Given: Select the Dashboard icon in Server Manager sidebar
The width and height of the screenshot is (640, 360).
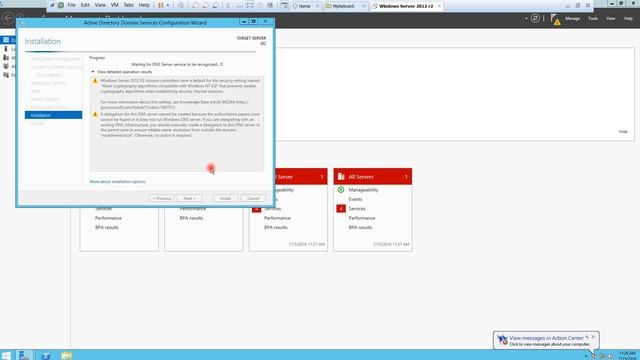Looking at the screenshot, I should pos(6,40).
